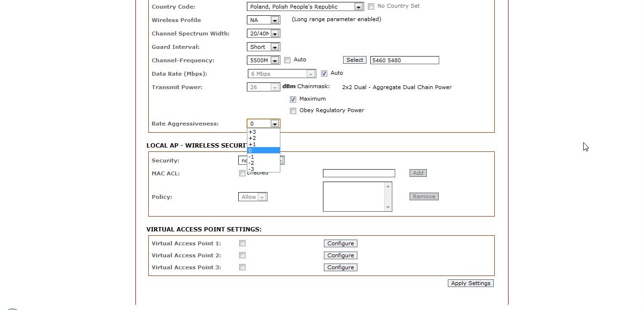Toggle the No Country Set checkbox
The height and width of the screenshot is (310, 644).
tap(371, 6)
